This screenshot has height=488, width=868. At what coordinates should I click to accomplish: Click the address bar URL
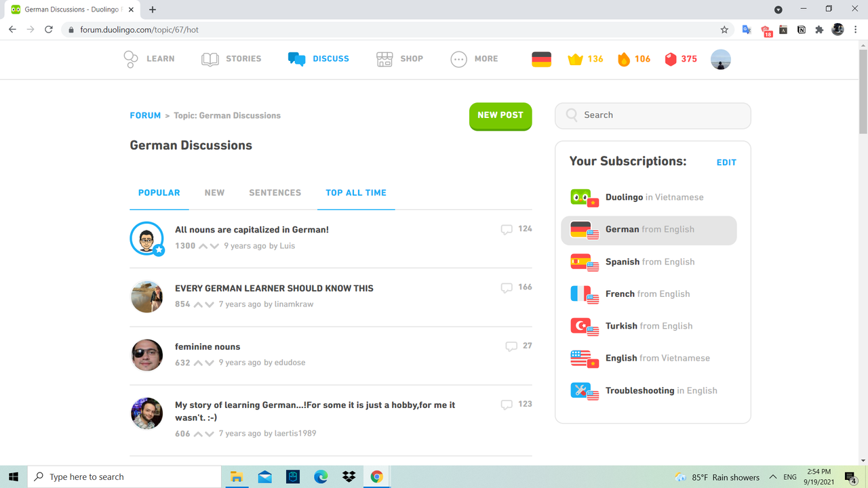point(140,30)
